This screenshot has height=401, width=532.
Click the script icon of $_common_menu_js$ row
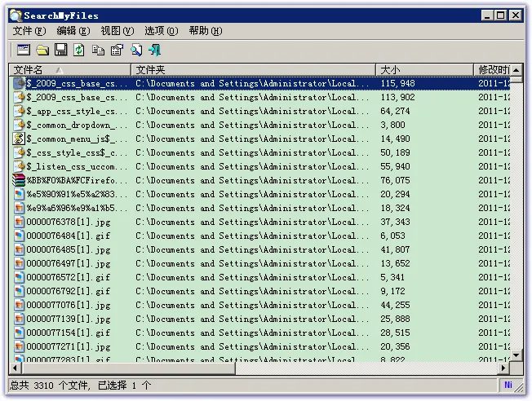point(19,139)
